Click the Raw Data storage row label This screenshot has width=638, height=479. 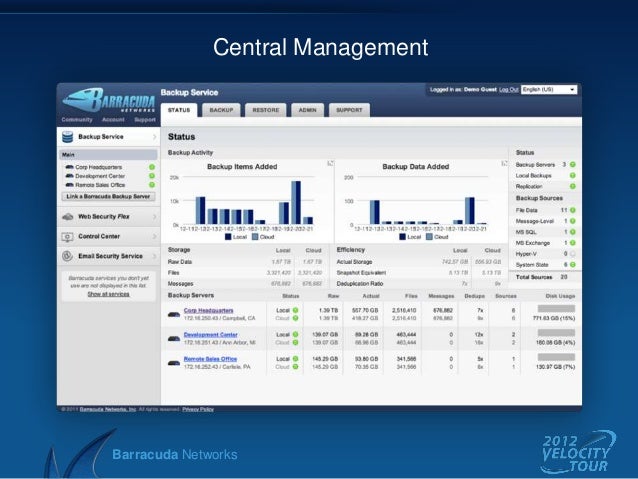click(x=179, y=262)
